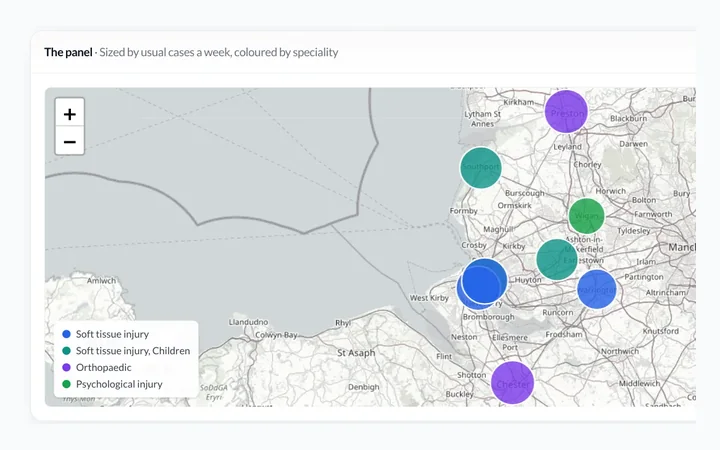720x450 pixels.
Task: Zoom out the map with minus button
Action: point(69,141)
